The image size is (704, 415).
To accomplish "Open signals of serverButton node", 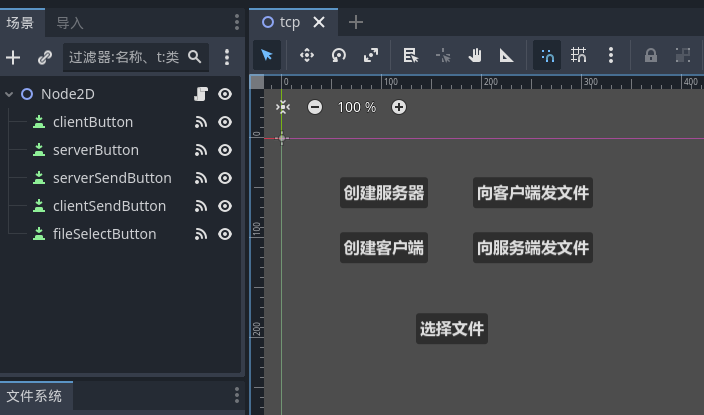I will click(200, 150).
